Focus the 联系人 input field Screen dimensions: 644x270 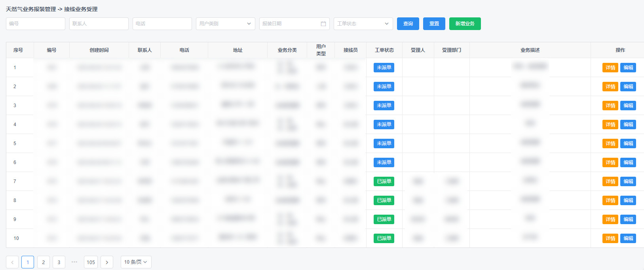click(99, 24)
